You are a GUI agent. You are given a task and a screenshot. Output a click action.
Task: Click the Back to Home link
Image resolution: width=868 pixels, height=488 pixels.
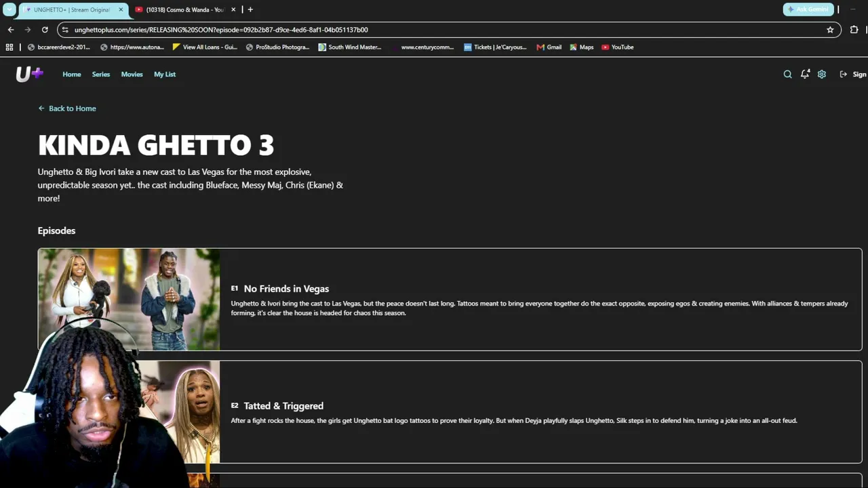point(67,108)
